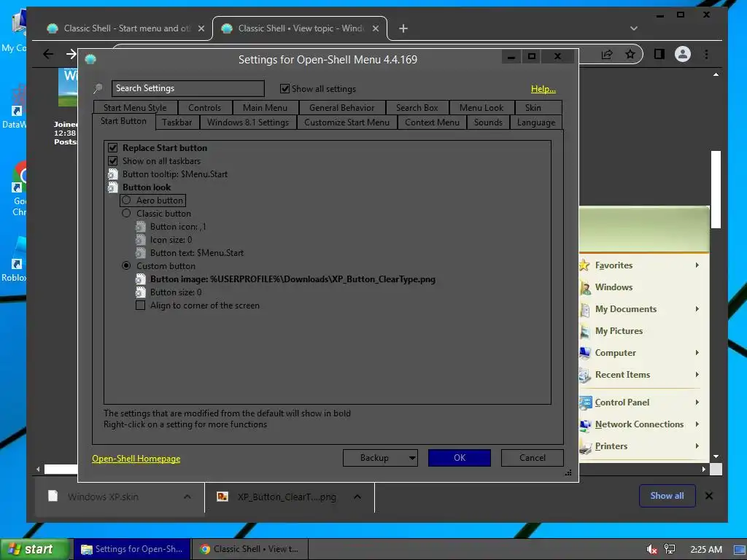Select the Custom button option
The width and height of the screenshot is (747, 560).
tap(126, 265)
